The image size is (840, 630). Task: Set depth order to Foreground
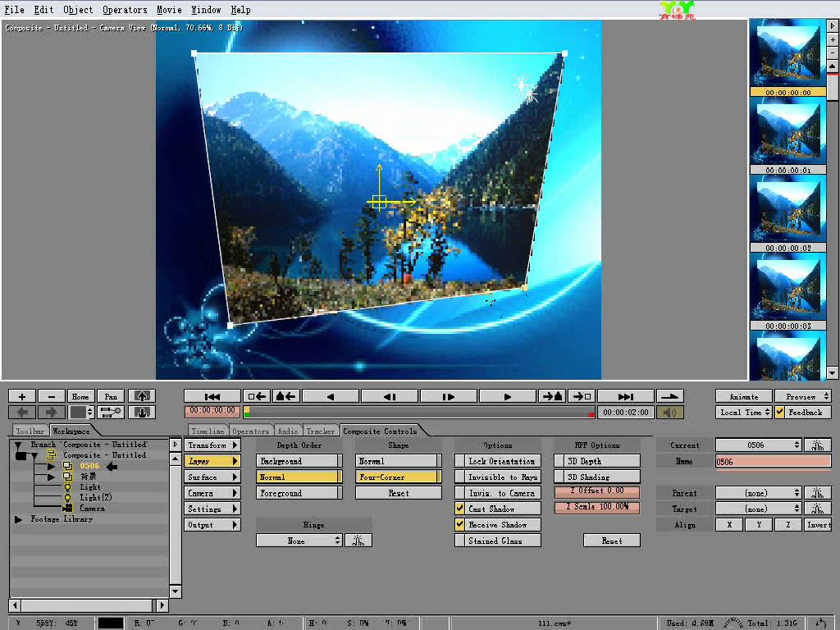(x=299, y=493)
